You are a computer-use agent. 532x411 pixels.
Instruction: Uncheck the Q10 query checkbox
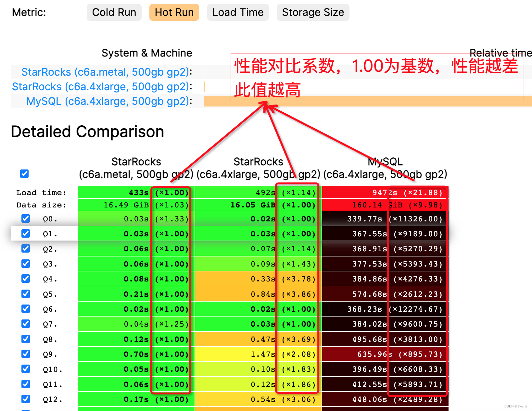coord(26,369)
